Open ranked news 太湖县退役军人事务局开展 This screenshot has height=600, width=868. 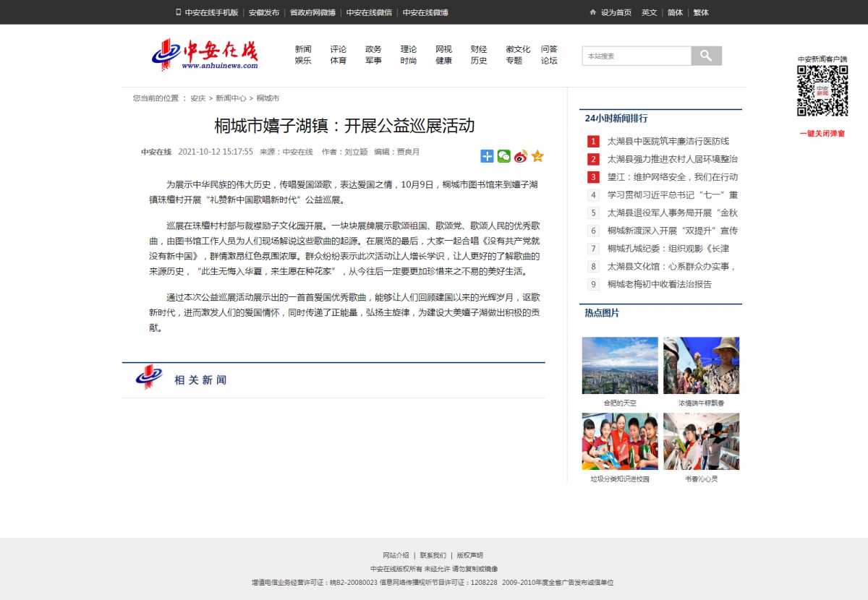[673, 213]
